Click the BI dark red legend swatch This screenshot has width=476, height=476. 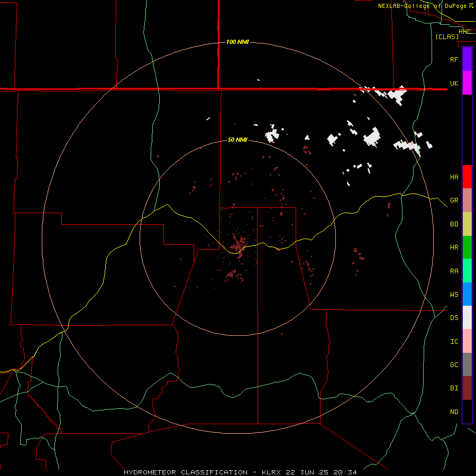467,388
